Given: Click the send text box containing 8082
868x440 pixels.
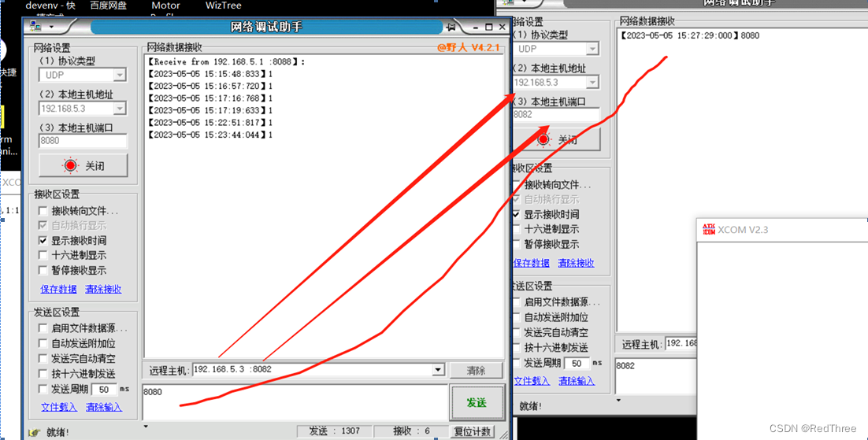Looking at the screenshot, I should click(x=655, y=376).
